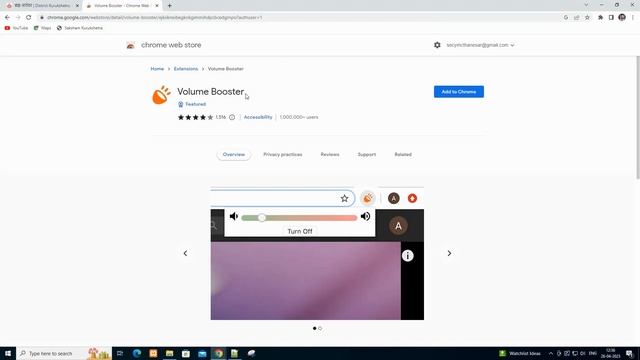Open the YouTube bookmark
640x360 pixels.
click(16, 28)
